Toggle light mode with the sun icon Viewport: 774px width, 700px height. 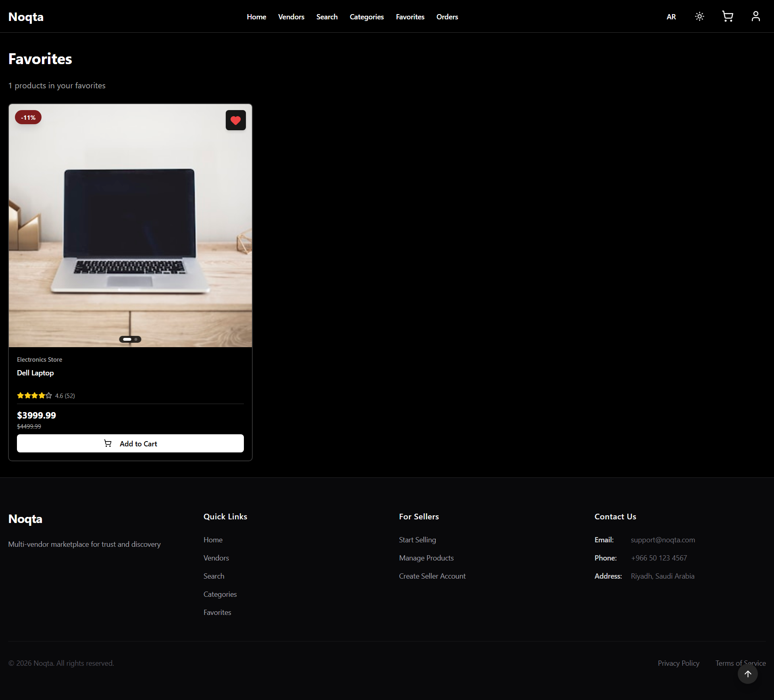click(699, 17)
